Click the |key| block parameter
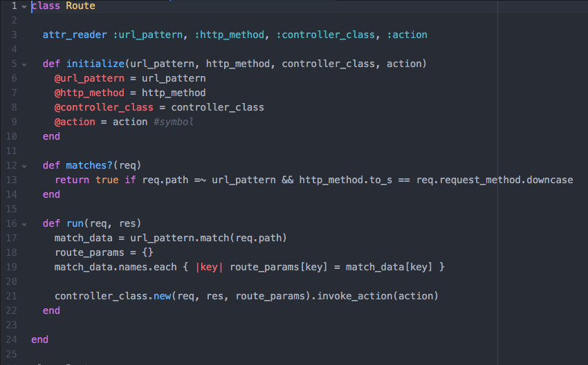Viewport: 588px width, 365px height. (x=209, y=267)
